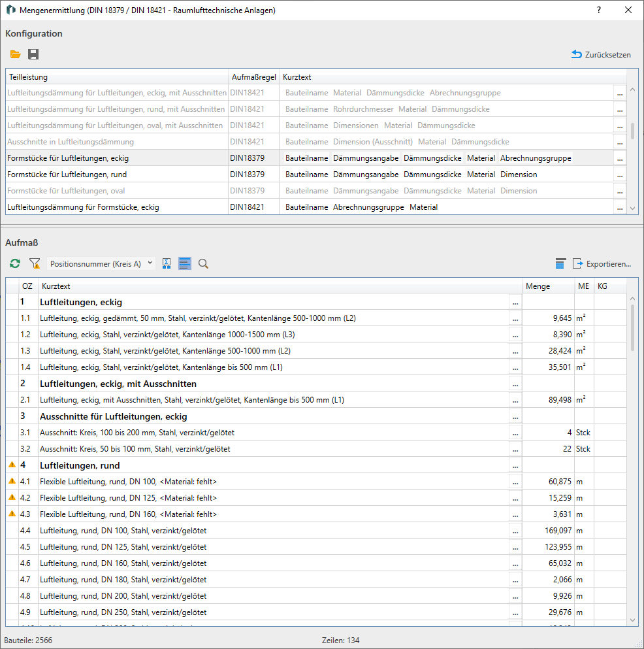Select group 3 Ausschnitte für Luftleitungen, eckig
644x649 pixels.
click(x=316, y=416)
